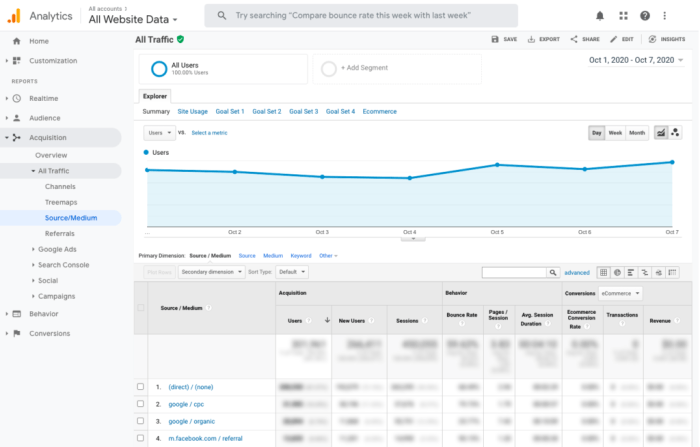Open the Goal Set 1 tab
Viewport: 700px width, 447px height.
pos(230,112)
